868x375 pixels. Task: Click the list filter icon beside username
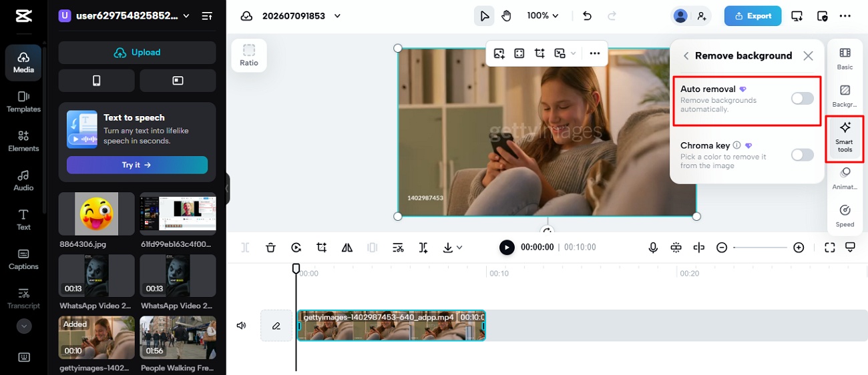(207, 16)
